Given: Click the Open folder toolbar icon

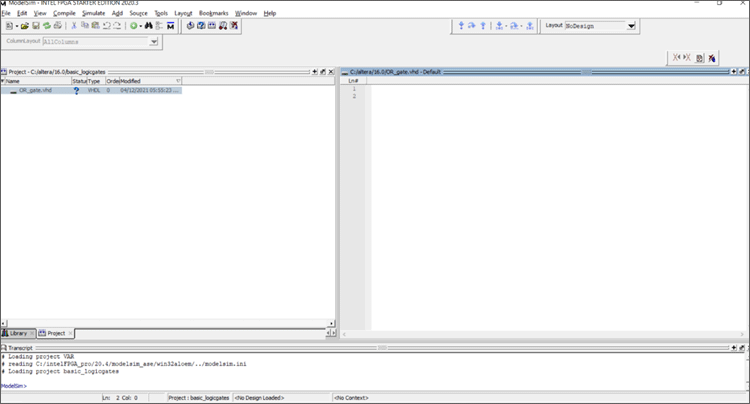Looking at the screenshot, I should coord(25,26).
